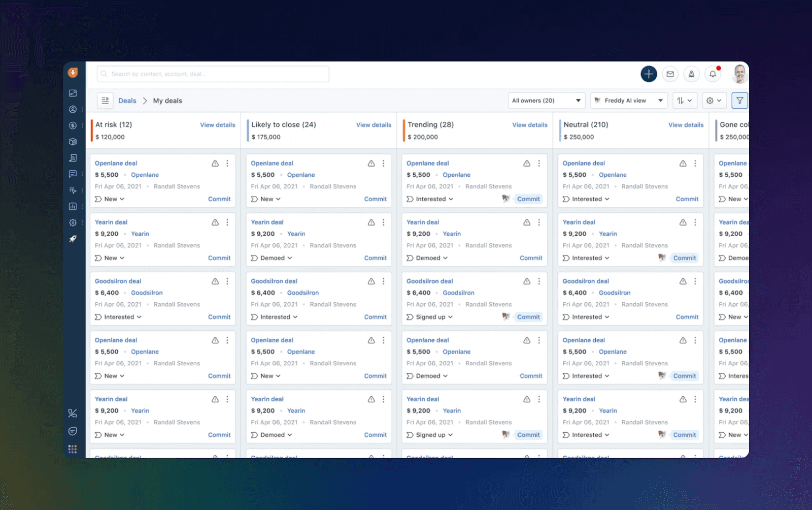Open the All owners (20) dropdown
Viewport: 812px width, 510px height.
(x=546, y=100)
